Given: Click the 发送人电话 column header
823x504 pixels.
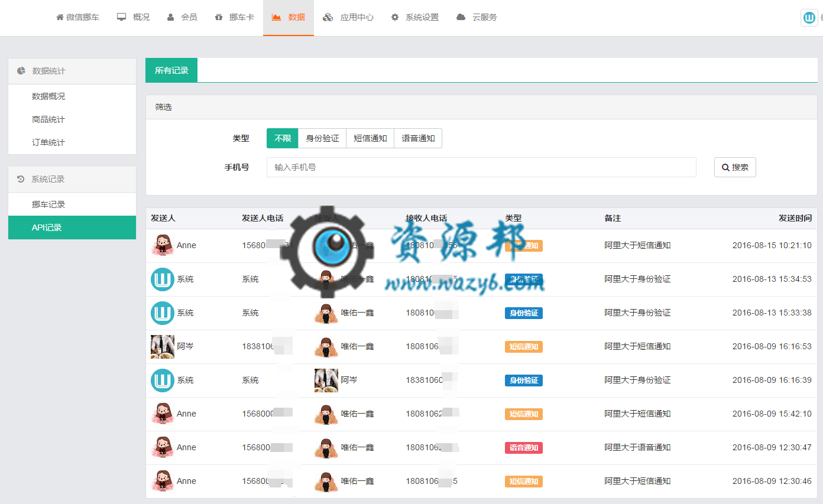Looking at the screenshot, I should 263,218.
